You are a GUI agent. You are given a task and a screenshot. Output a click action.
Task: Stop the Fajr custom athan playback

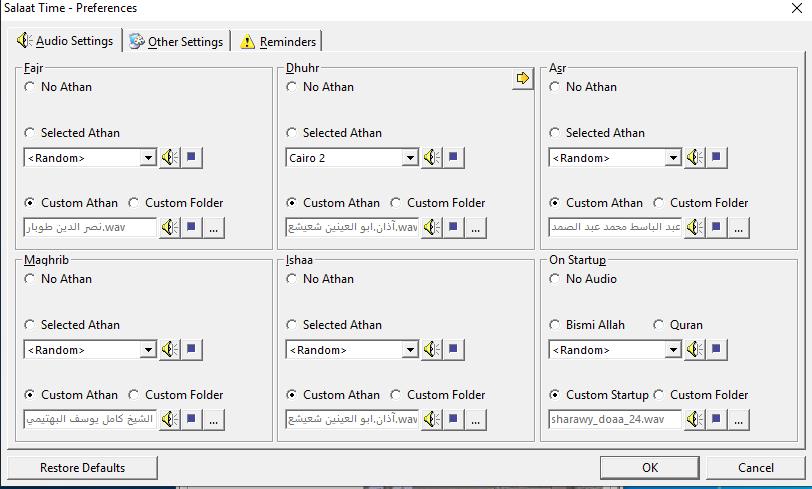coord(193,228)
